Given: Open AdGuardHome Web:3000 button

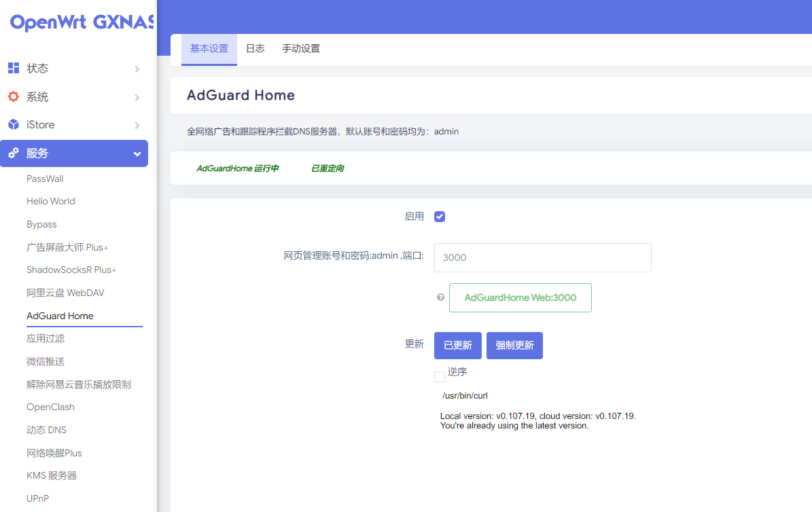Looking at the screenshot, I should [520, 298].
